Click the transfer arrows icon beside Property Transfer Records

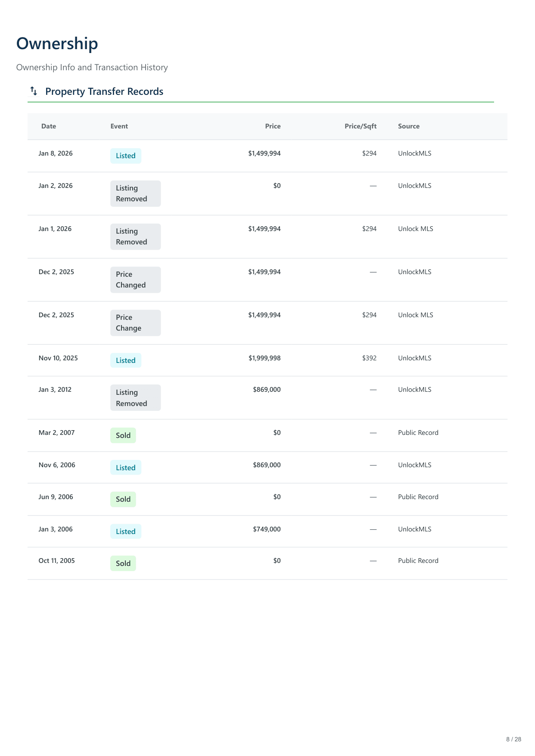[34, 91]
